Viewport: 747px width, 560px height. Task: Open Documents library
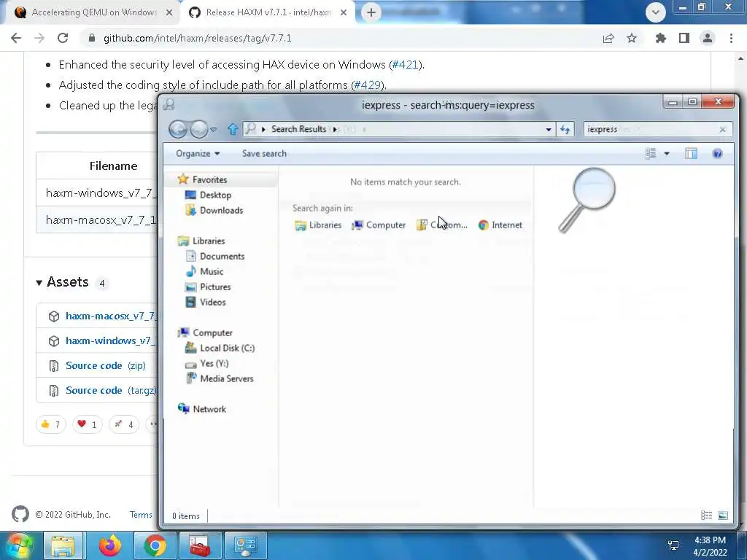pyautogui.click(x=215, y=256)
